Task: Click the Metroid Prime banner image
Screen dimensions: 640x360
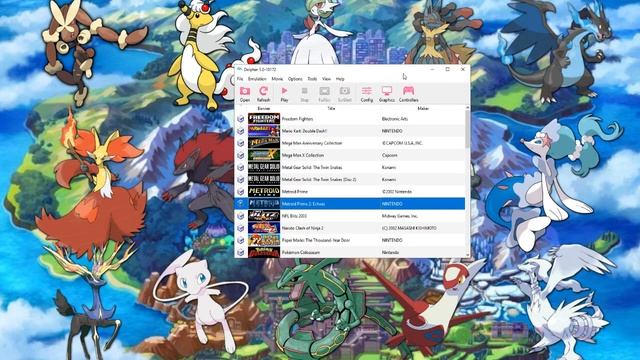Action: 264,192
